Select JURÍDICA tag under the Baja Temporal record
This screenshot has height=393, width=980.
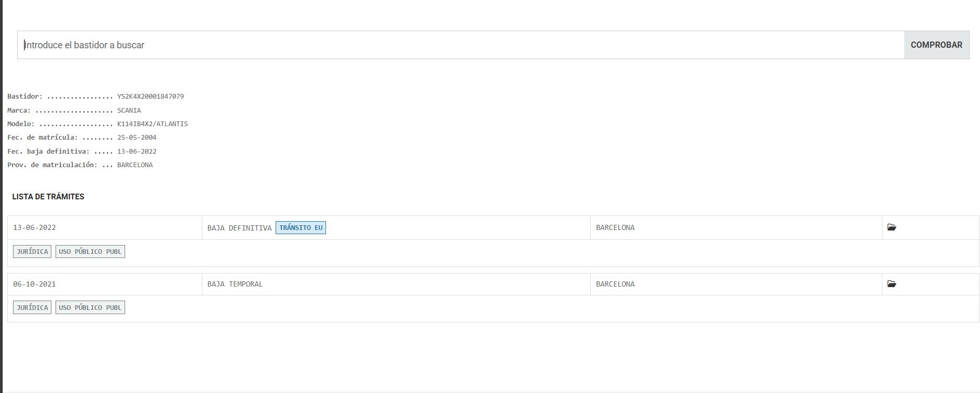point(32,308)
